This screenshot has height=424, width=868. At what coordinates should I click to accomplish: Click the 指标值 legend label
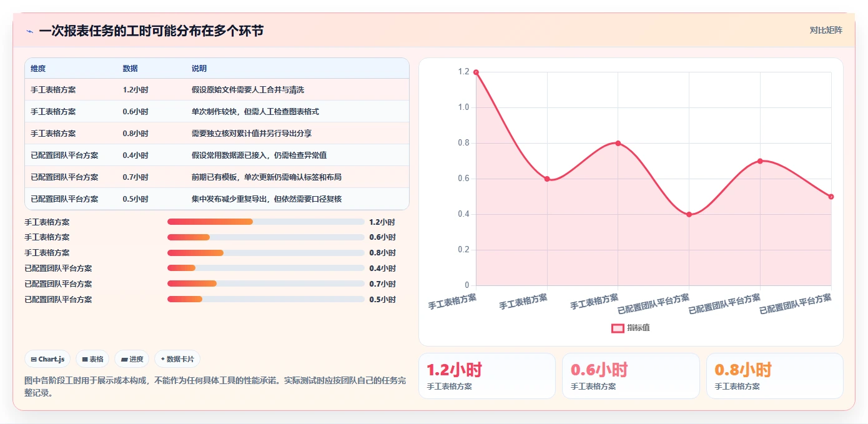pyautogui.click(x=638, y=328)
